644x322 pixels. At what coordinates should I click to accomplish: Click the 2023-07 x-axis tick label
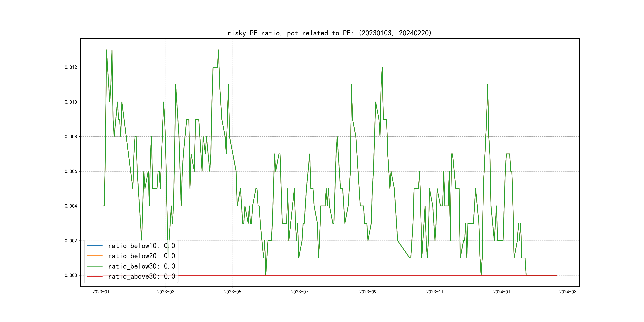300,292
